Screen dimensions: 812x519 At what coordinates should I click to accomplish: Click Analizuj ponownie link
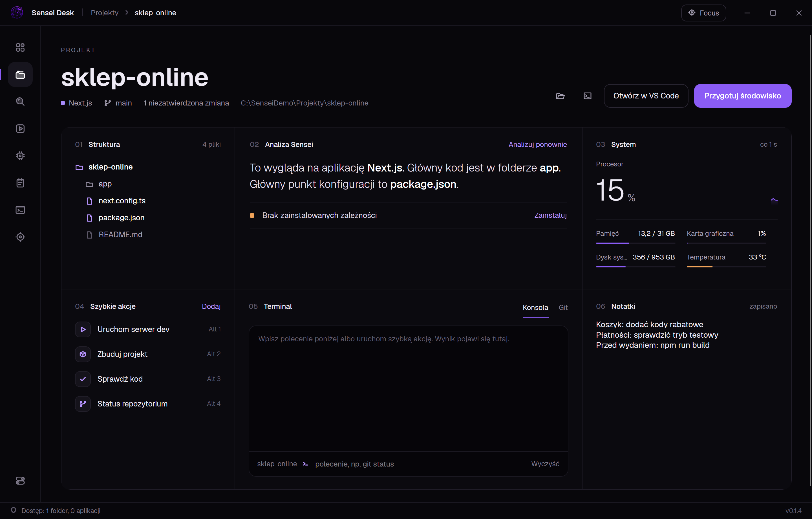pos(537,144)
